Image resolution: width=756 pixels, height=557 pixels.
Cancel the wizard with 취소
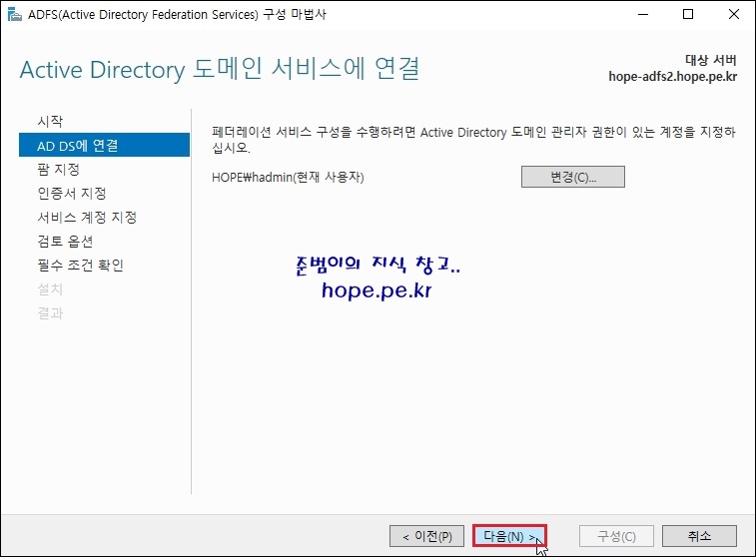[x=699, y=536]
